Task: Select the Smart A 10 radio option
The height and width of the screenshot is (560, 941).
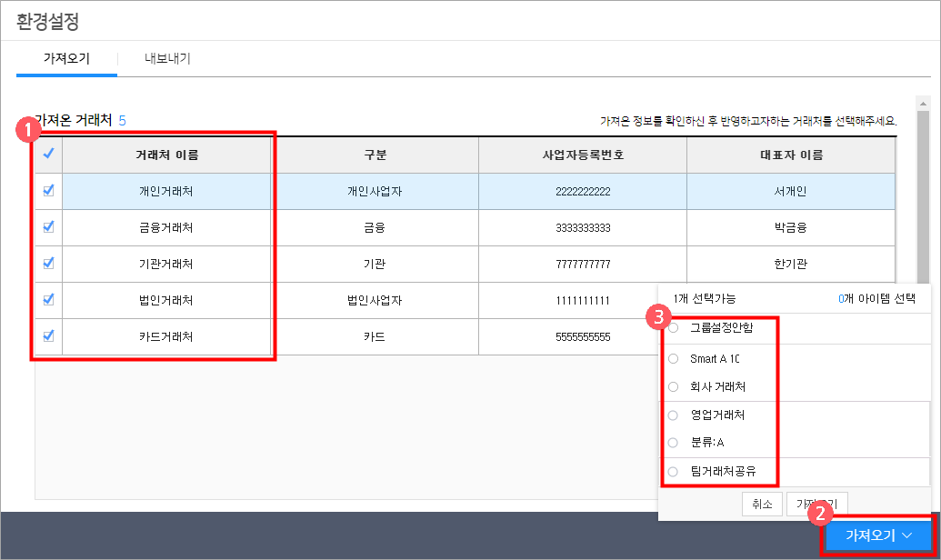Action: (x=674, y=359)
